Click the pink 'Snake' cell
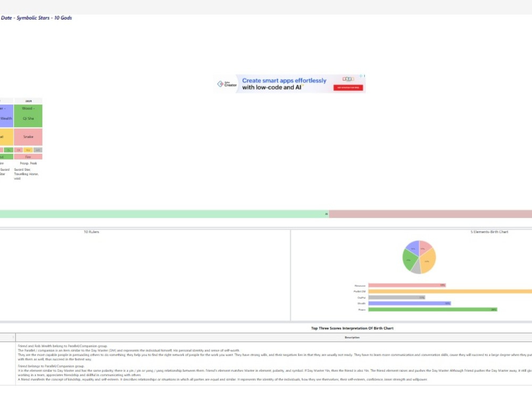Viewport: 532px width, 399px height. [28, 137]
